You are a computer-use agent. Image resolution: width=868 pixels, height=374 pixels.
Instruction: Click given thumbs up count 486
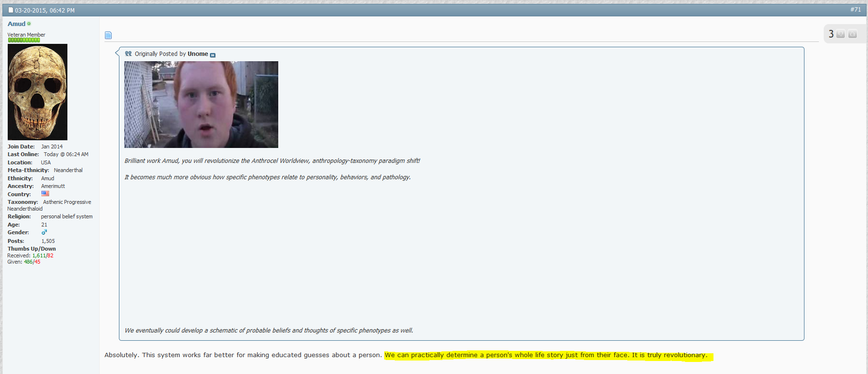pyautogui.click(x=28, y=262)
